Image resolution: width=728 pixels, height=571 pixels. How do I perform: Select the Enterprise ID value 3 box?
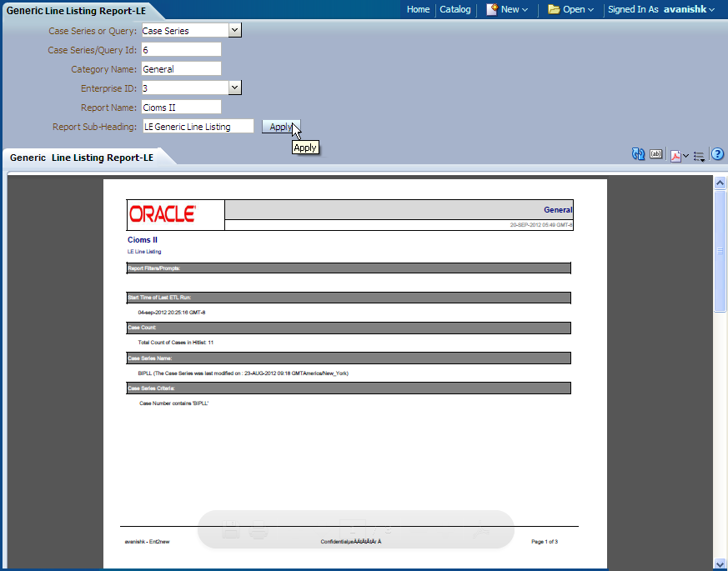pos(185,88)
